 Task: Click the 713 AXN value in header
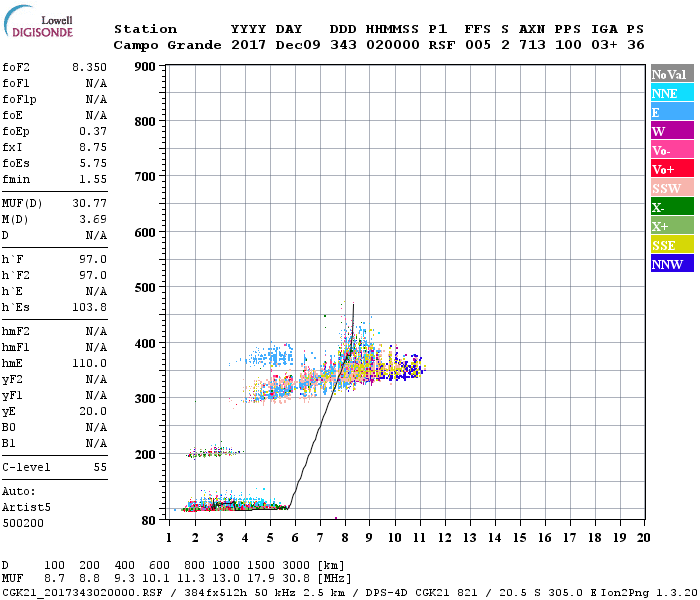click(x=532, y=45)
